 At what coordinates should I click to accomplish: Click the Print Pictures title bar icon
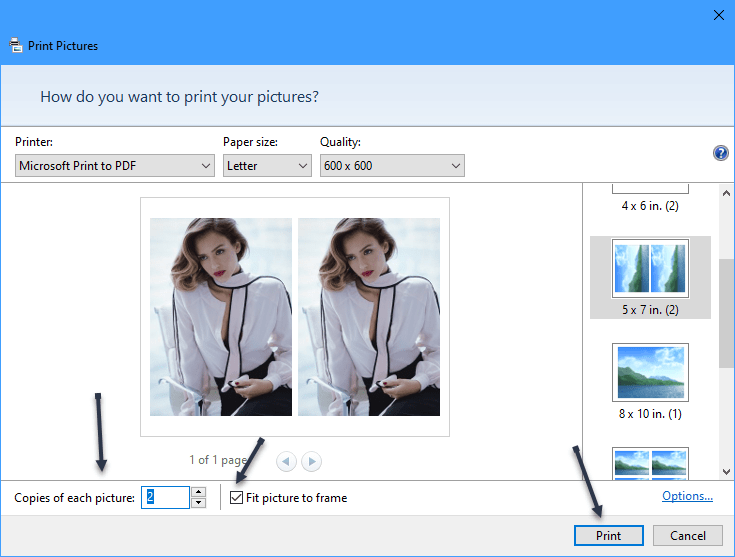click(16, 45)
